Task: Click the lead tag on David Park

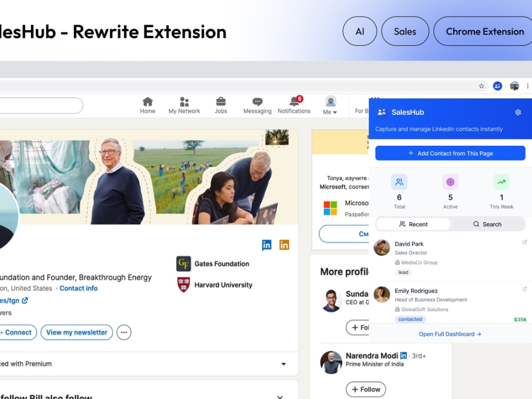Action: click(403, 272)
